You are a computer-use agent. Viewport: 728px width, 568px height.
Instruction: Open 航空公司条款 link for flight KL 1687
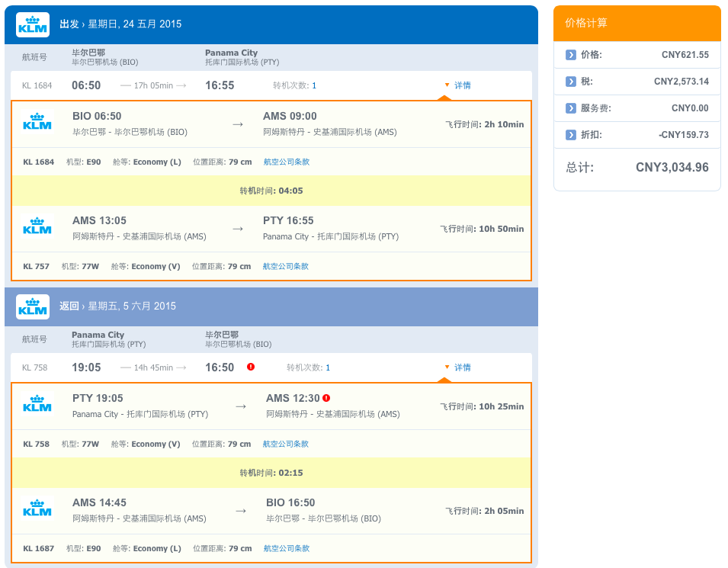tap(287, 548)
